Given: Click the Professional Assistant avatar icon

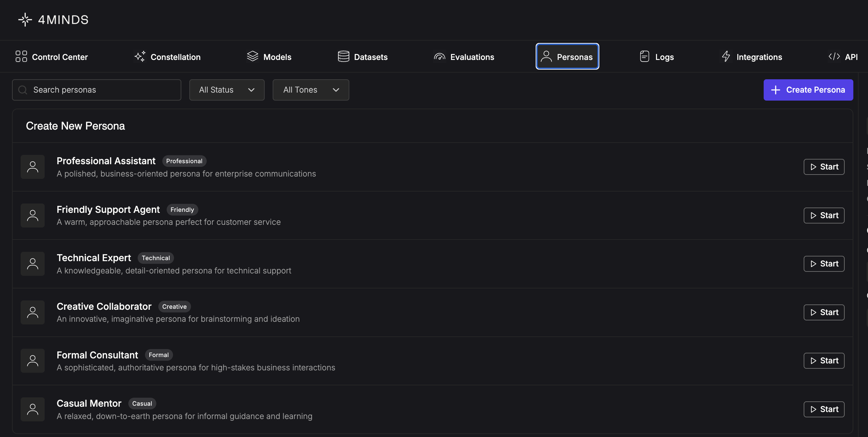Looking at the screenshot, I should (x=33, y=167).
